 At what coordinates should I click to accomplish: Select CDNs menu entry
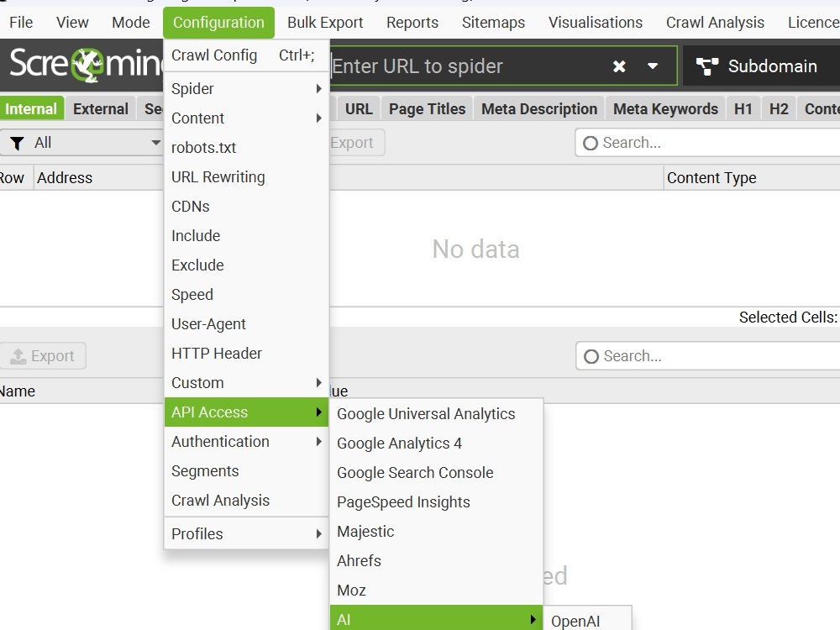246,207
